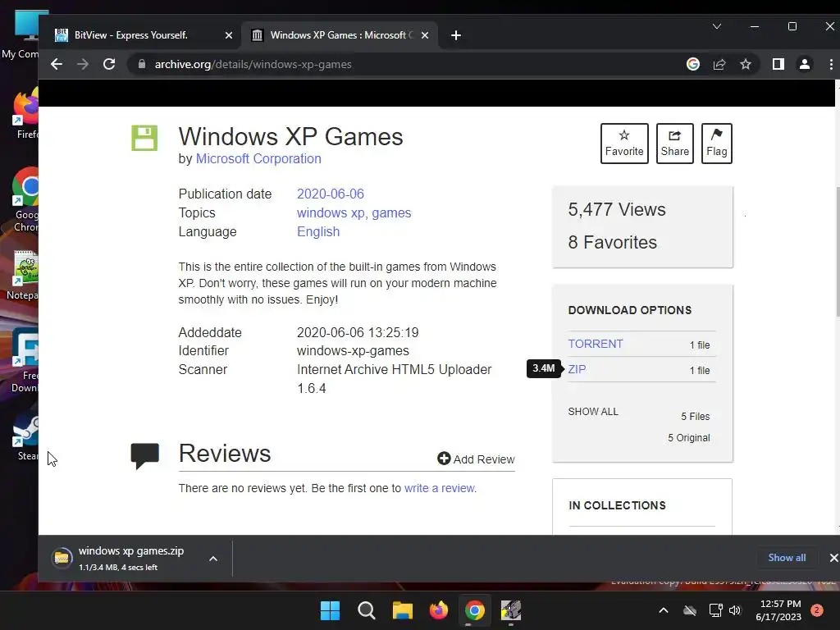Open the Chrome side panel
This screenshot has width=840, height=630.
(778, 64)
